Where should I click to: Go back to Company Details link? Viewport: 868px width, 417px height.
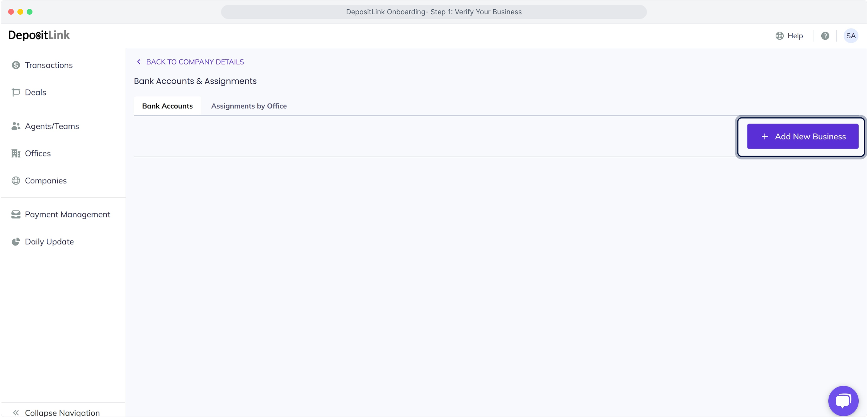[195, 62]
